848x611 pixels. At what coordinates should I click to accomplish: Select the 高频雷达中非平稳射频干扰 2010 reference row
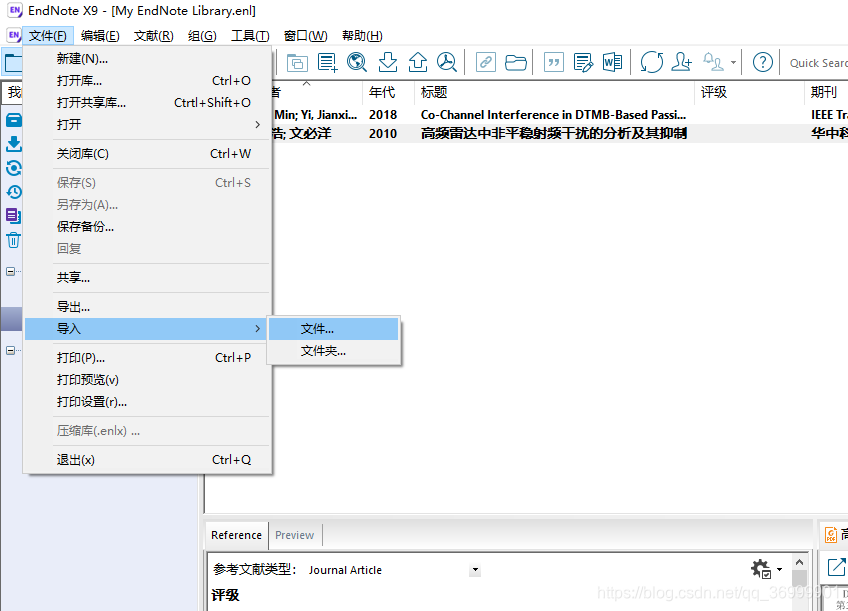560,134
